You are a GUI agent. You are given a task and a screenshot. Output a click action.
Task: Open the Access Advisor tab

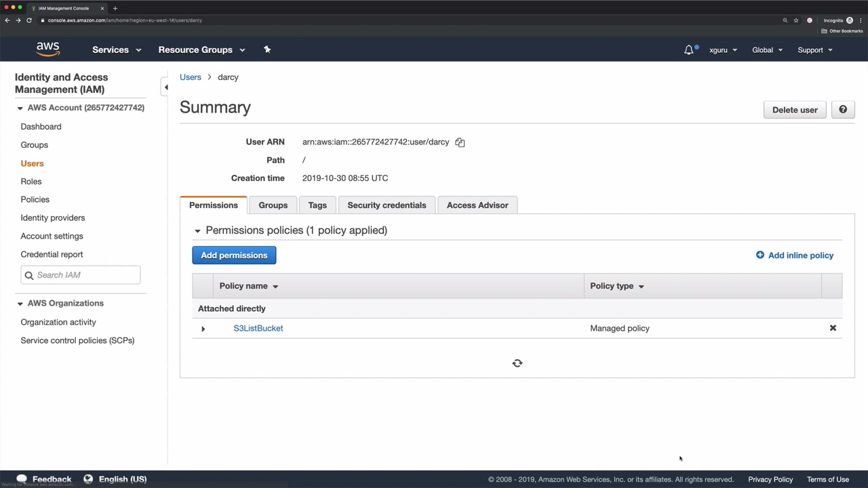tap(477, 205)
